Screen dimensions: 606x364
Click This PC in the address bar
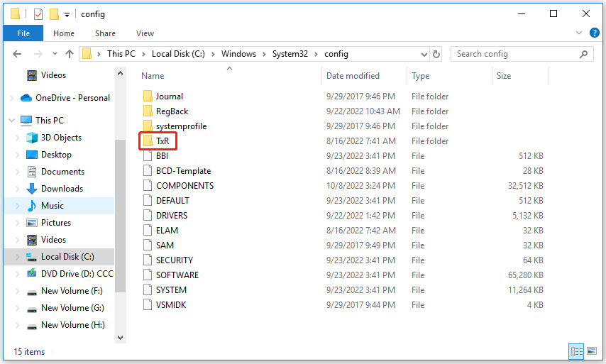click(121, 54)
